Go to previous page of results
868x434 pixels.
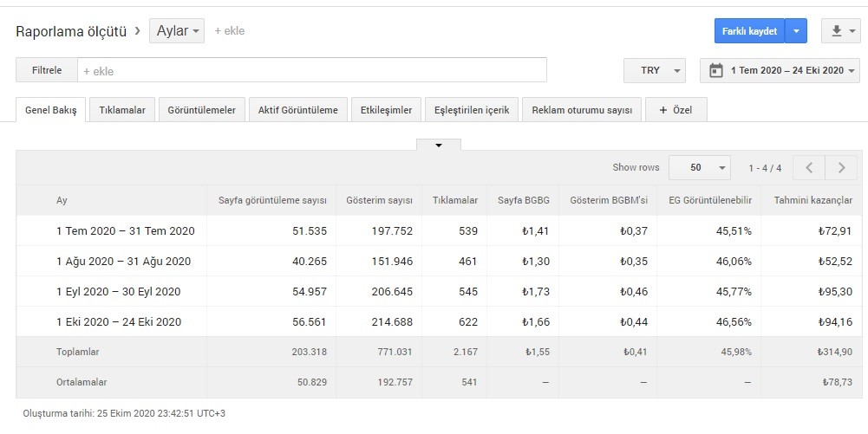[809, 167]
